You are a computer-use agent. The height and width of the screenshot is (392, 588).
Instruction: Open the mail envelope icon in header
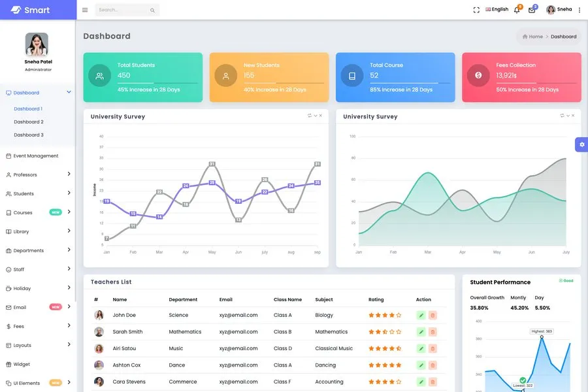coord(532,10)
